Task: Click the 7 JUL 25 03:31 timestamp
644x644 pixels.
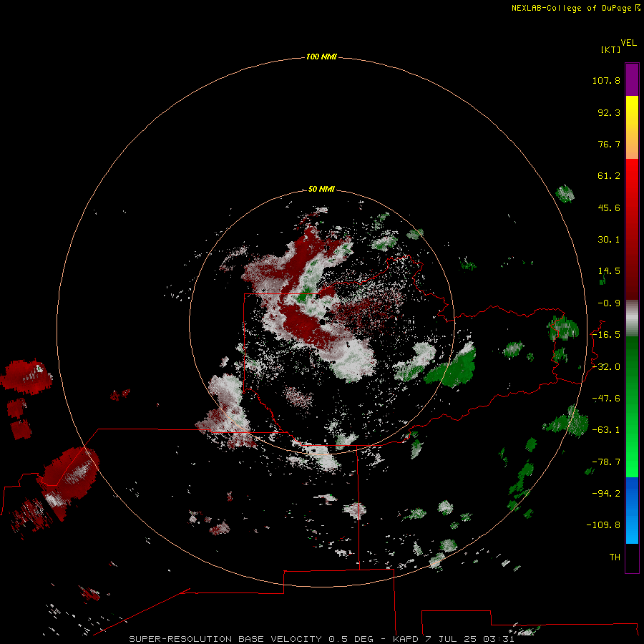Action: click(469, 639)
